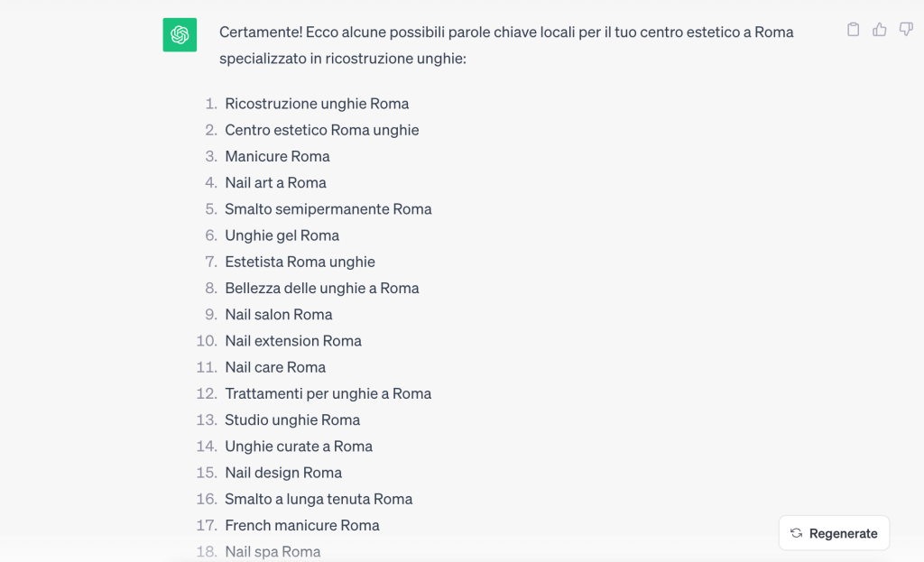Click 'French manicure Roma' keyword
This screenshot has width=924, height=562.
(301, 526)
